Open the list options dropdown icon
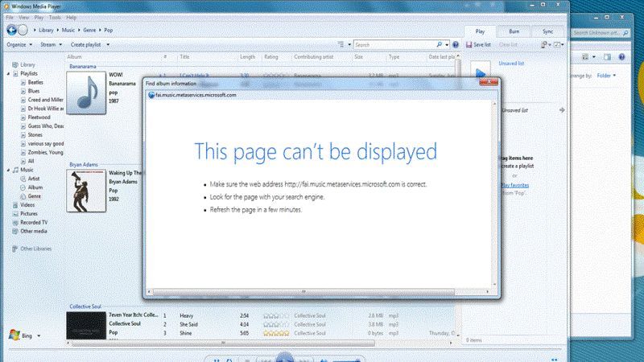Image resolution: width=644 pixels, height=362 pixels. (546, 44)
